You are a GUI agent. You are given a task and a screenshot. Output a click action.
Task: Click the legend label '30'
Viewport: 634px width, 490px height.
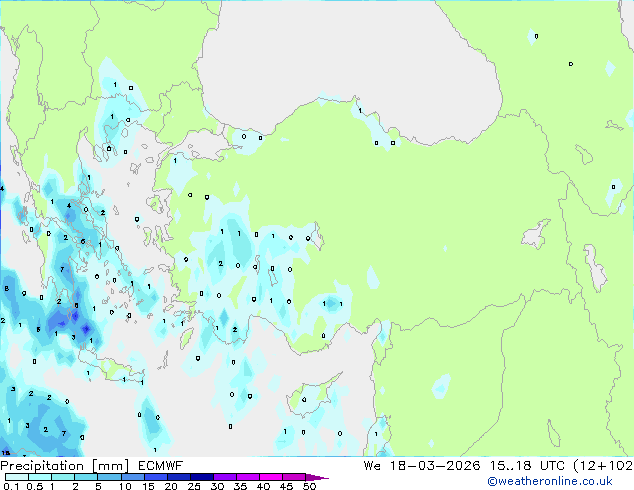tap(217, 486)
